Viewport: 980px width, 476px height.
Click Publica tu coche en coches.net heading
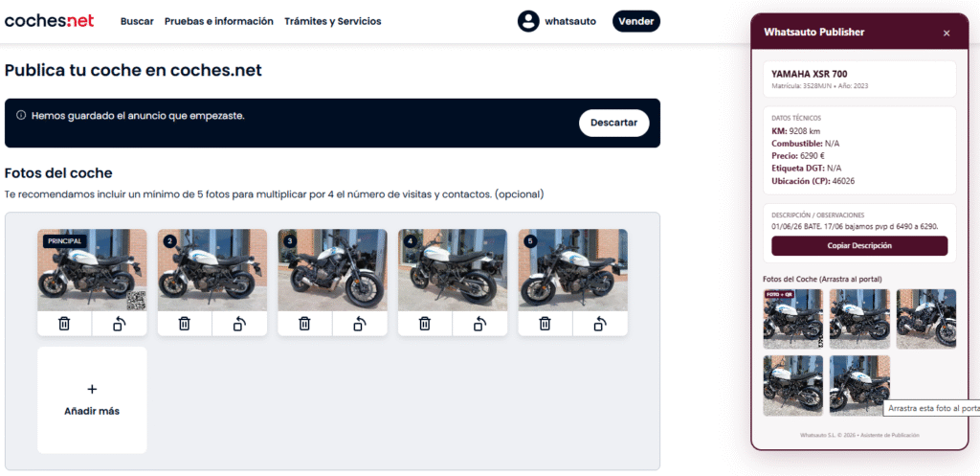click(x=133, y=70)
